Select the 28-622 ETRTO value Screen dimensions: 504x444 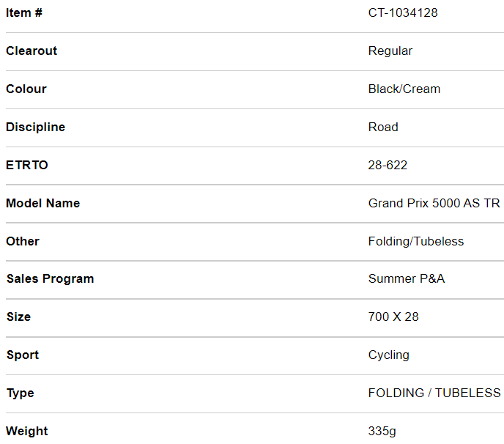click(388, 165)
